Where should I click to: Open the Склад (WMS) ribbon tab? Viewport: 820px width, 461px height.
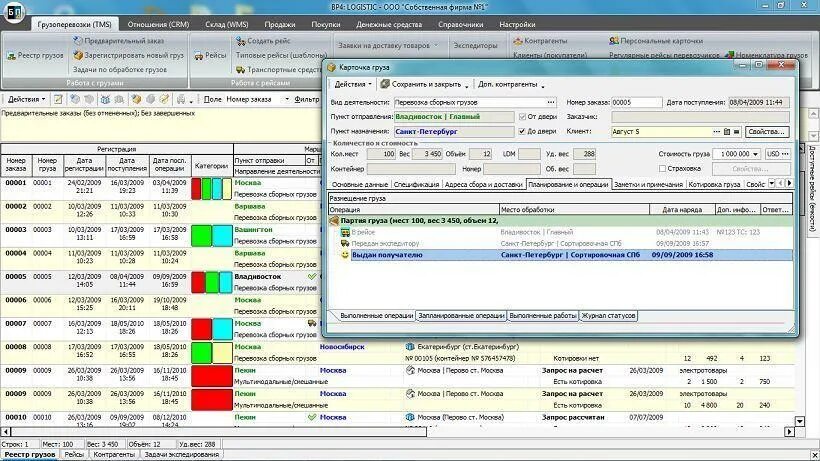click(226, 25)
